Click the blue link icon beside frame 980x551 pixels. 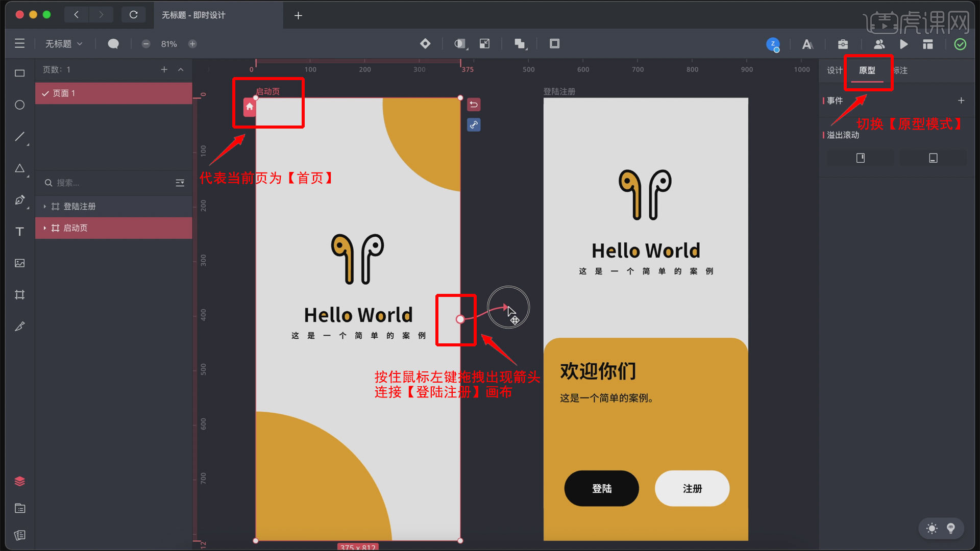474,124
